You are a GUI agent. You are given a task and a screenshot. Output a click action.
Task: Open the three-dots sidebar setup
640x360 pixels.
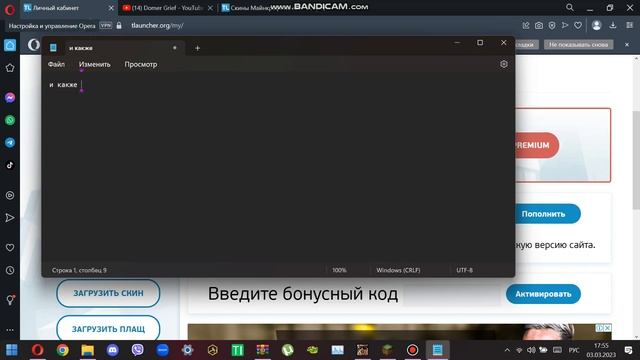pyautogui.click(x=10, y=329)
